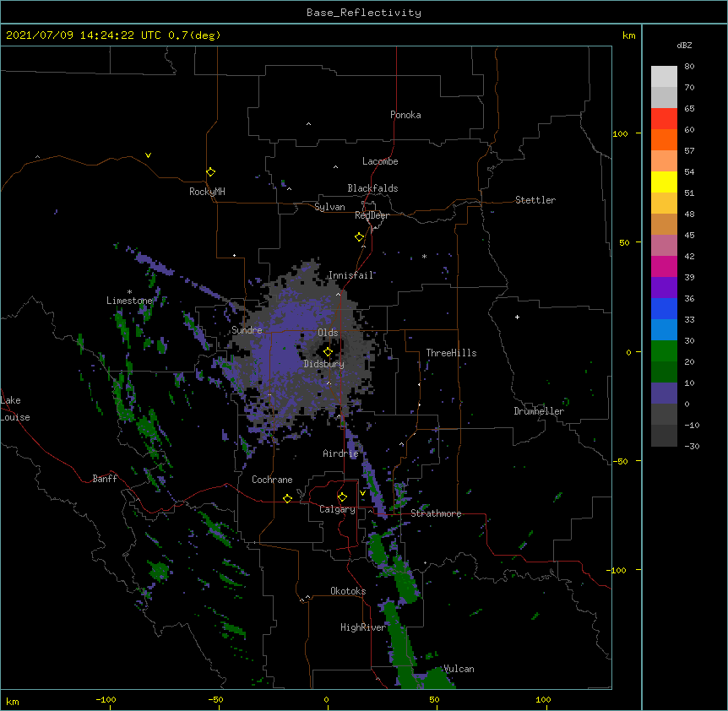The height and width of the screenshot is (711, 728).
Task: Click the 80 dBZ value in legend
Action: (x=689, y=67)
